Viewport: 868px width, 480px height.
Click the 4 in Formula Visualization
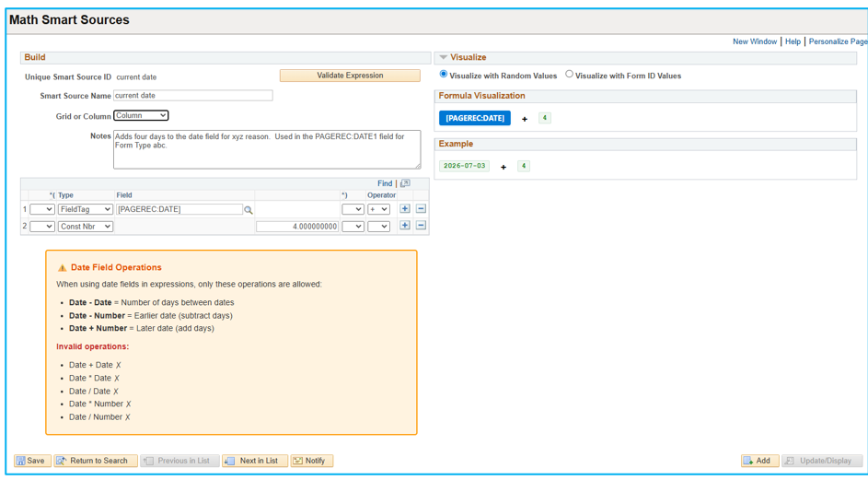[x=545, y=118]
